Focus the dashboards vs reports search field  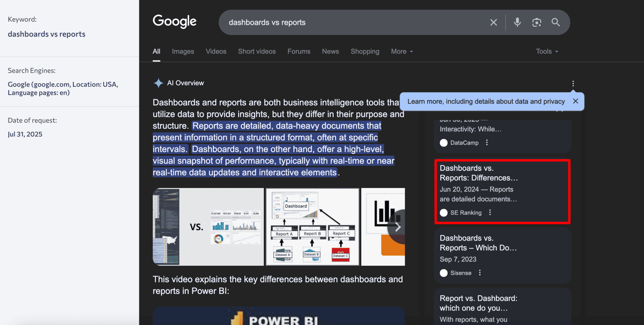coord(346,22)
